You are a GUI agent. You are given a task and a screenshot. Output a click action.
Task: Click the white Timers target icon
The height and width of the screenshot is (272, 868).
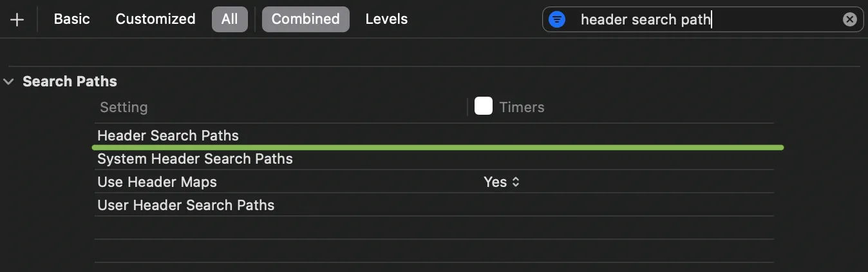click(484, 106)
